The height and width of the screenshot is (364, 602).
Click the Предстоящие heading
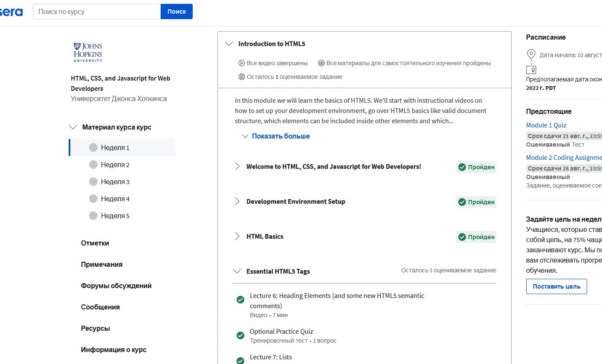549,111
